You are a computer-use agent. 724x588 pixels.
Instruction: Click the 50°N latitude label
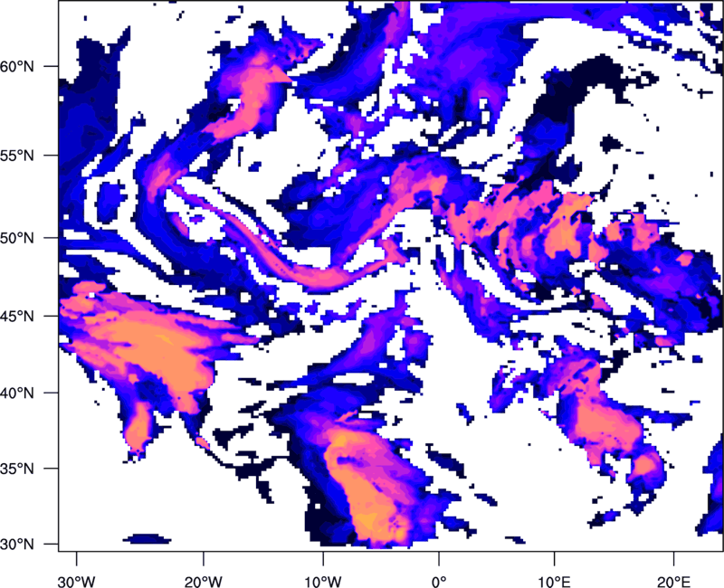tap(17, 238)
